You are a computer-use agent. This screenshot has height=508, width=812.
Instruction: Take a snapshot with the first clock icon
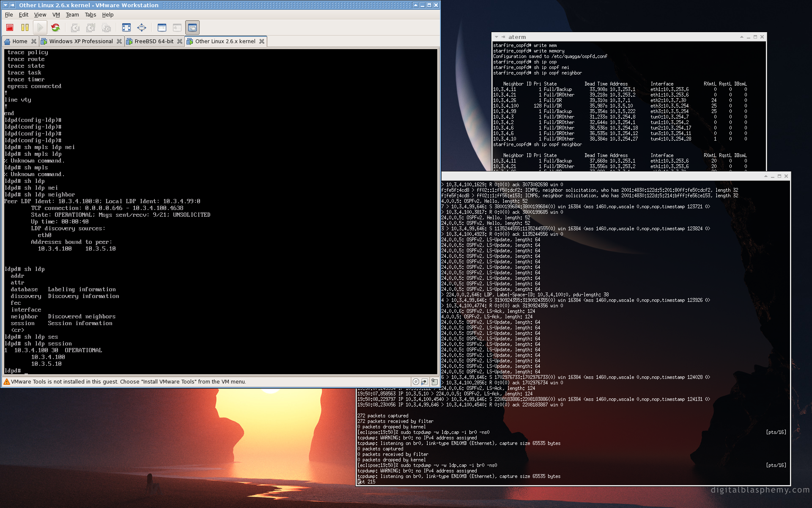(x=75, y=28)
